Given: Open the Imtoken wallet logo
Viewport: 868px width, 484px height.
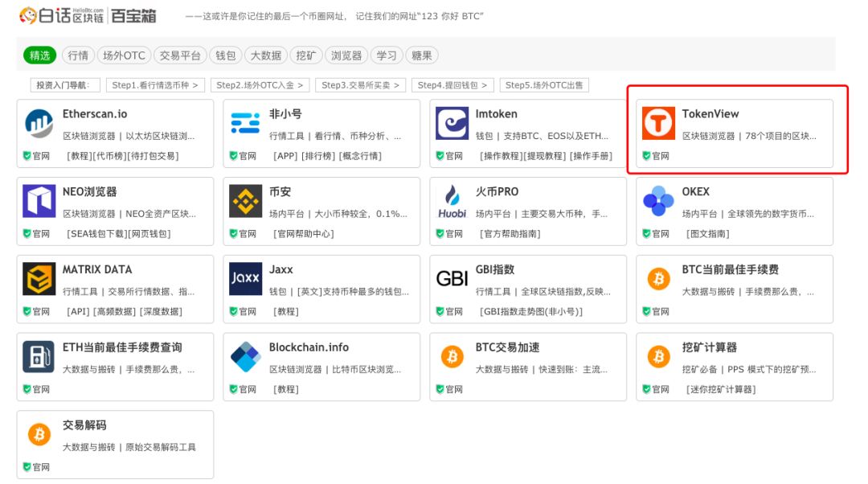Looking at the screenshot, I should (452, 123).
